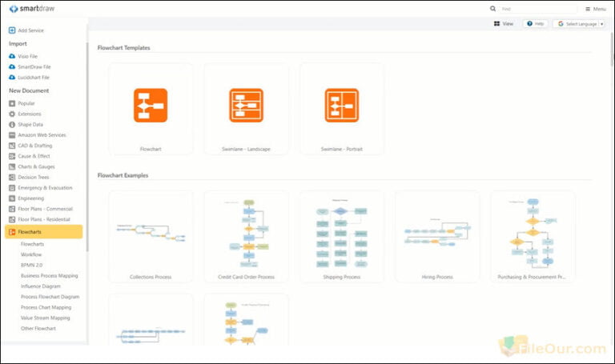This screenshot has width=615, height=364.
Task: Click the Shape Data info icon
Action: 12,124
